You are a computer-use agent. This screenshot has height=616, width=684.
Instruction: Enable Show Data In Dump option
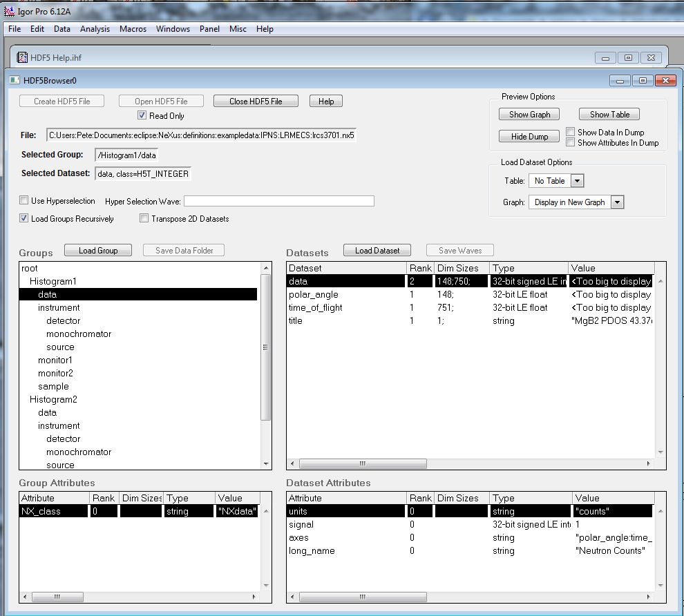coord(570,132)
